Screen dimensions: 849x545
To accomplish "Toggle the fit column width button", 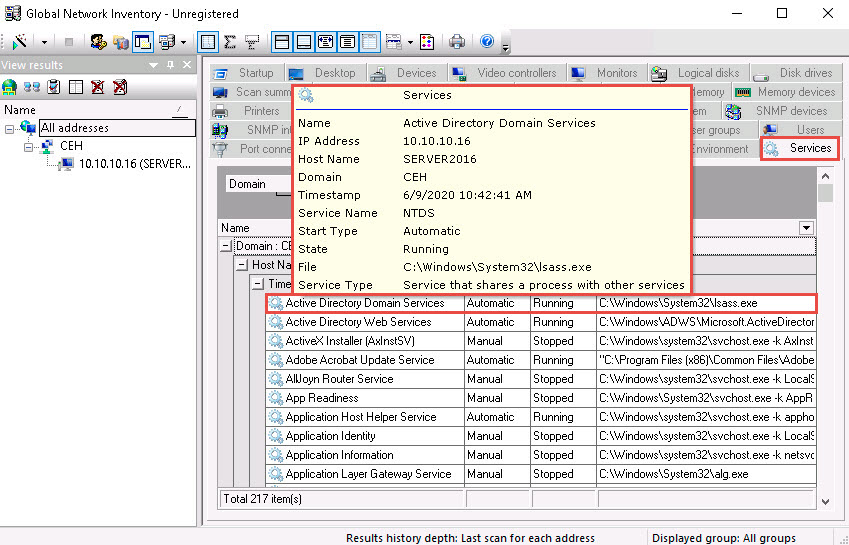I will point(326,42).
